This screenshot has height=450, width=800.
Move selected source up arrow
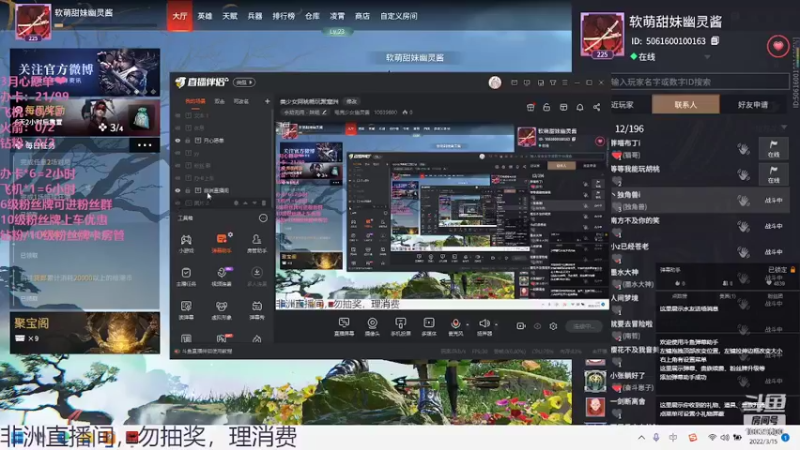tap(245, 203)
